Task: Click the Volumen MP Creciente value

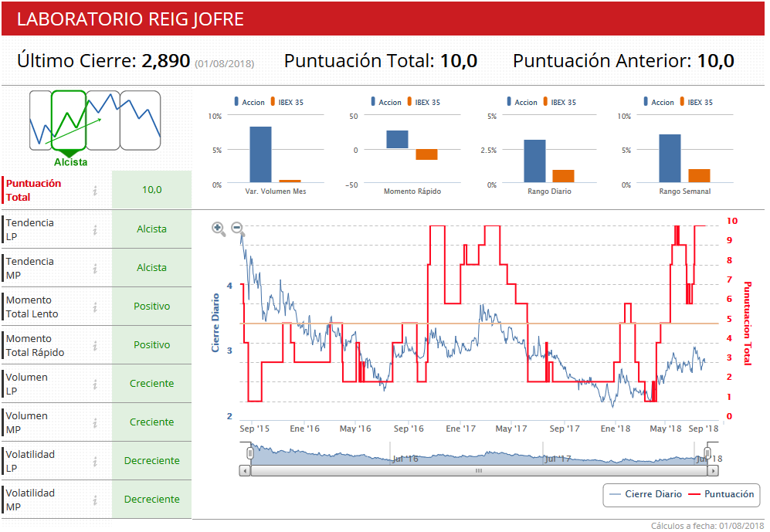Action: point(151,422)
